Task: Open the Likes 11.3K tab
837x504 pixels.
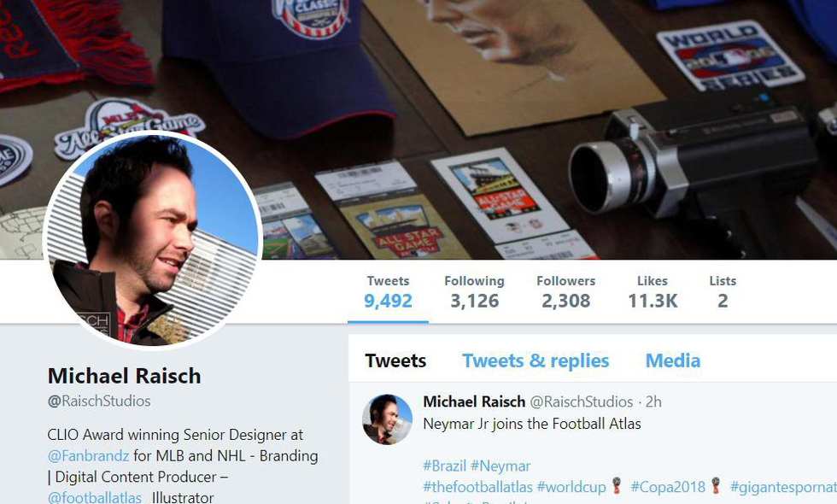Action: [653, 292]
